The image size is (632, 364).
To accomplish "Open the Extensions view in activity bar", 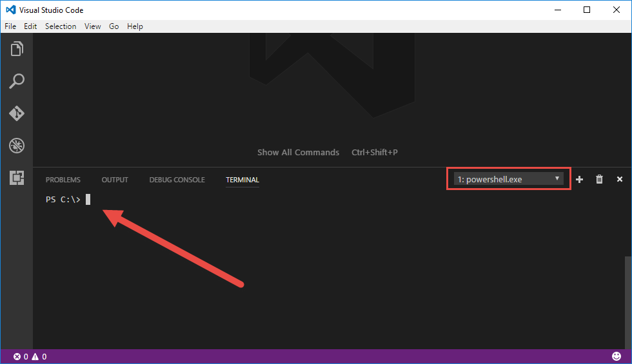I will [x=17, y=178].
